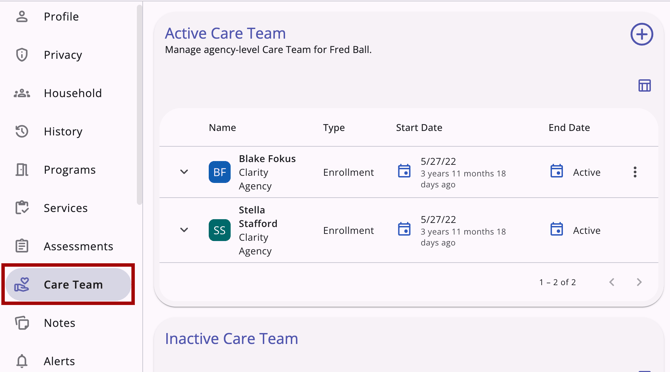Viewport: 670px width, 372px height.
Task: Select the Care Team sidebar entry
Action: pos(68,284)
